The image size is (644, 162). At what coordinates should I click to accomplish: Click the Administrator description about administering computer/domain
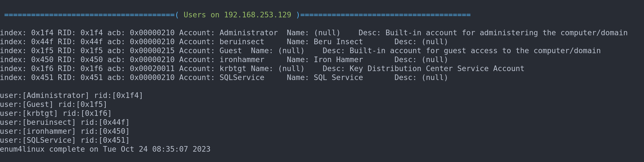click(506, 33)
